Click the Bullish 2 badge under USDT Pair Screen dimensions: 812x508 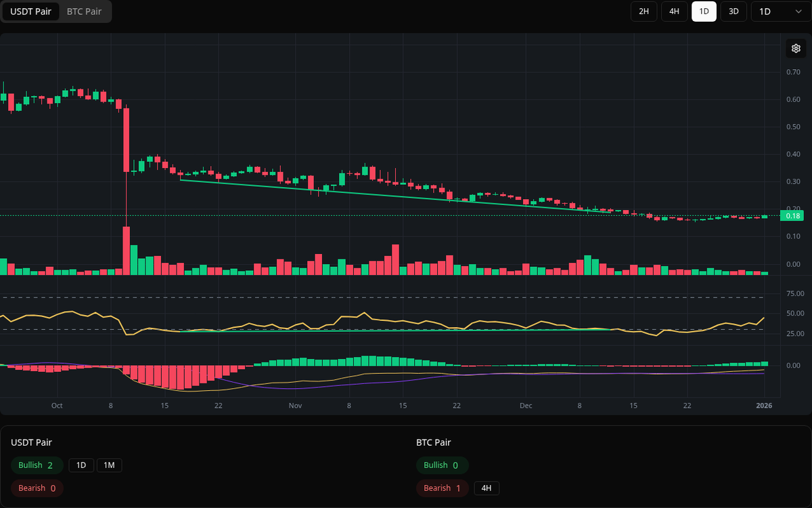[37, 465]
